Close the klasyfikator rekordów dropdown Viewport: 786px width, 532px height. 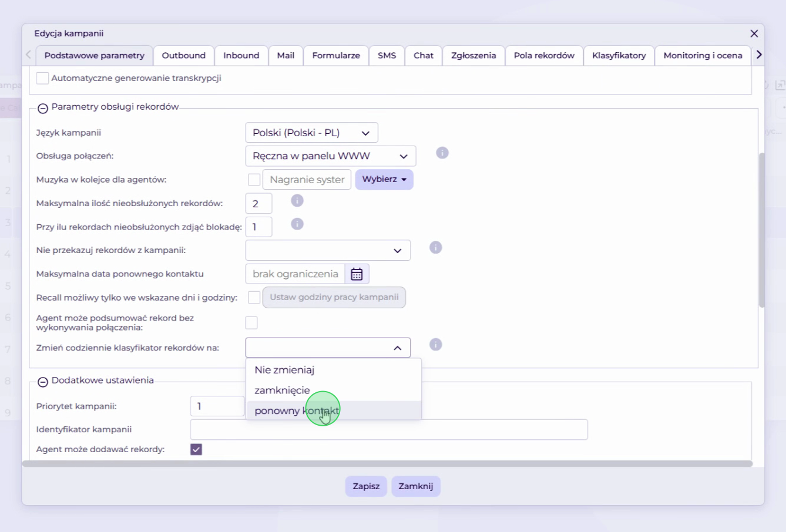pos(328,348)
